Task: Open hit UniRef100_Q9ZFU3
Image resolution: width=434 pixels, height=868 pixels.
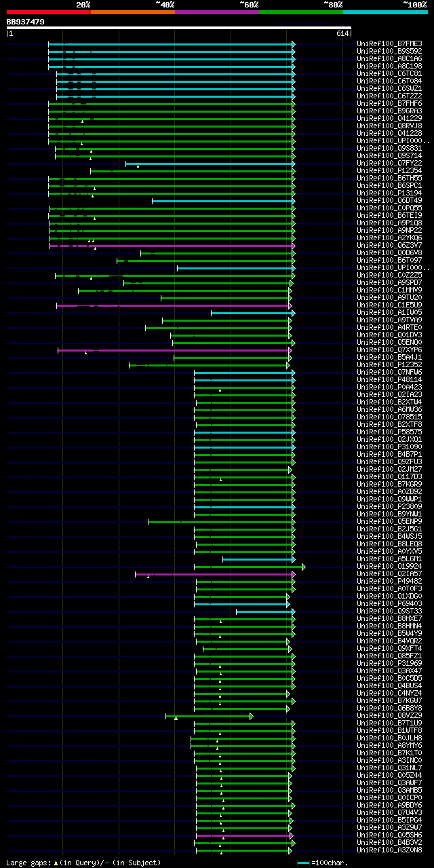Action: point(389,462)
